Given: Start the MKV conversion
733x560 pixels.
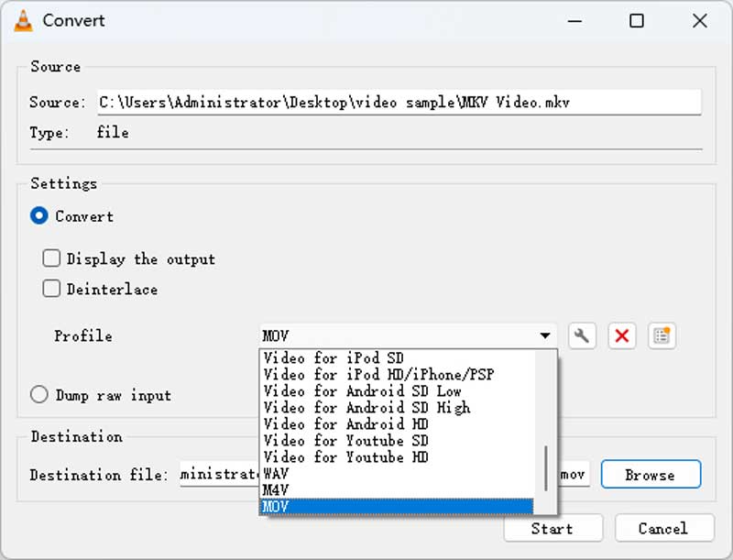Looking at the screenshot, I should [x=552, y=528].
